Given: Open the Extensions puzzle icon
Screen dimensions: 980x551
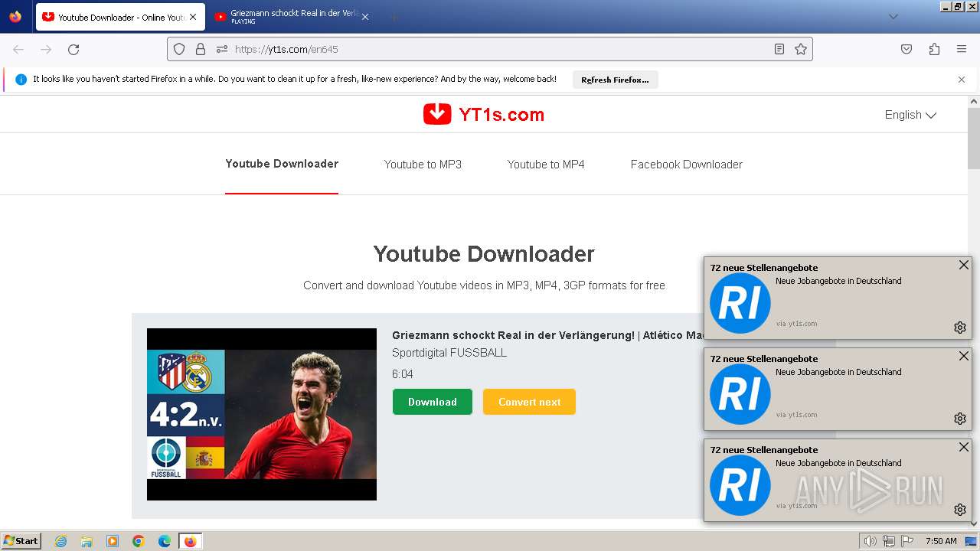Looking at the screenshot, I should click(934, 49).
